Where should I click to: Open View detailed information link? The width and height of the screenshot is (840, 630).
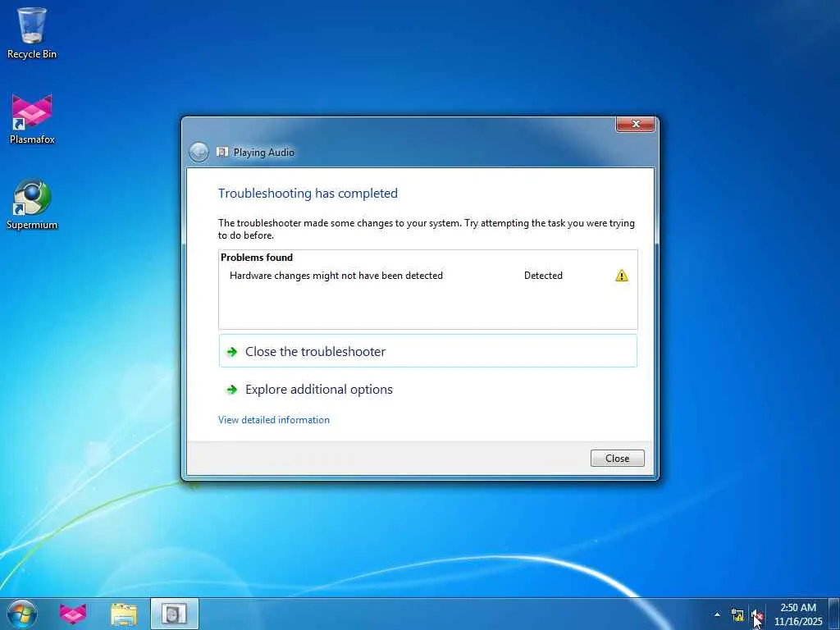(x=274, y=420)
